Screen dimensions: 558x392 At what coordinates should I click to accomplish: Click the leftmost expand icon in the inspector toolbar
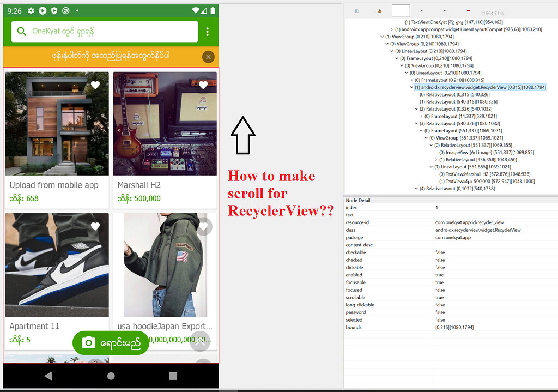click(356, 10)
